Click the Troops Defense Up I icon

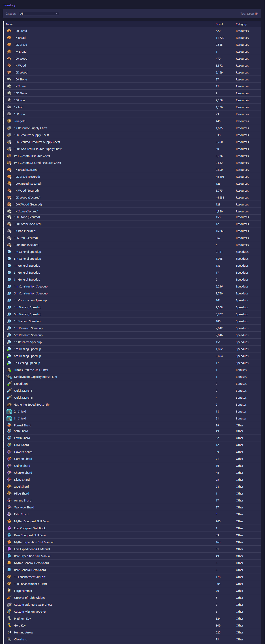tap(9, 370)
